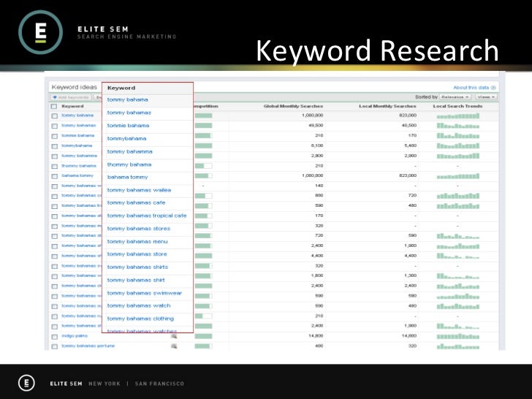Click 'tommy bahamas watch' in the enlarged list
This screenshot has height=399, width=532.
point(139,305)
